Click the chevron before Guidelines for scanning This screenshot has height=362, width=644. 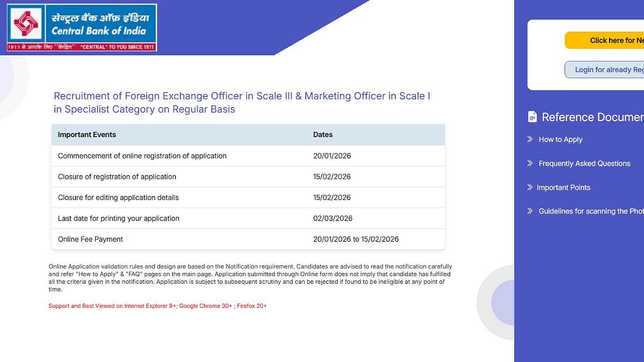coord(530,211)
